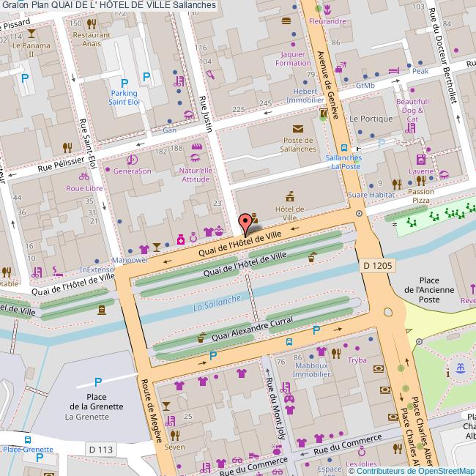Click the Hôtel de Ville building icon
The width and height of the screenshot is (476, 476).
[x=291, y=196]
